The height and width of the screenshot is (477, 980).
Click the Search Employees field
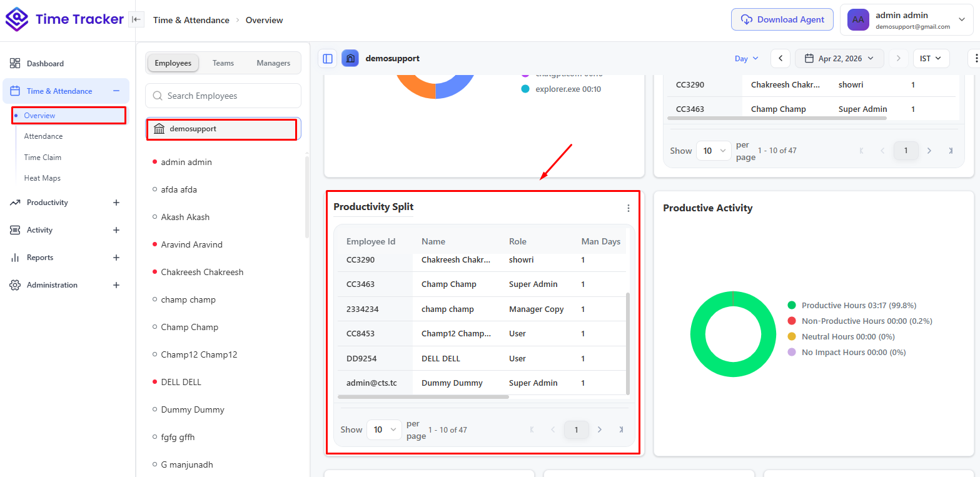(x=223, y=96)
